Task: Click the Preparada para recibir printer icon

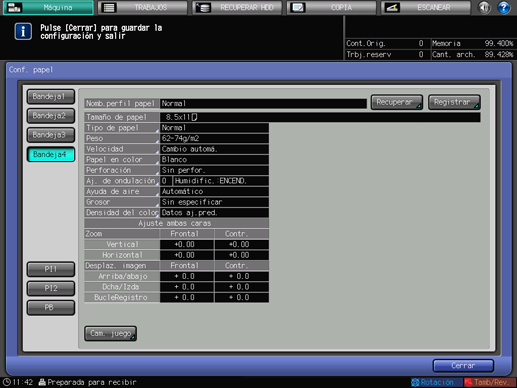Action: pyautogui.click(x=42, y=382)
